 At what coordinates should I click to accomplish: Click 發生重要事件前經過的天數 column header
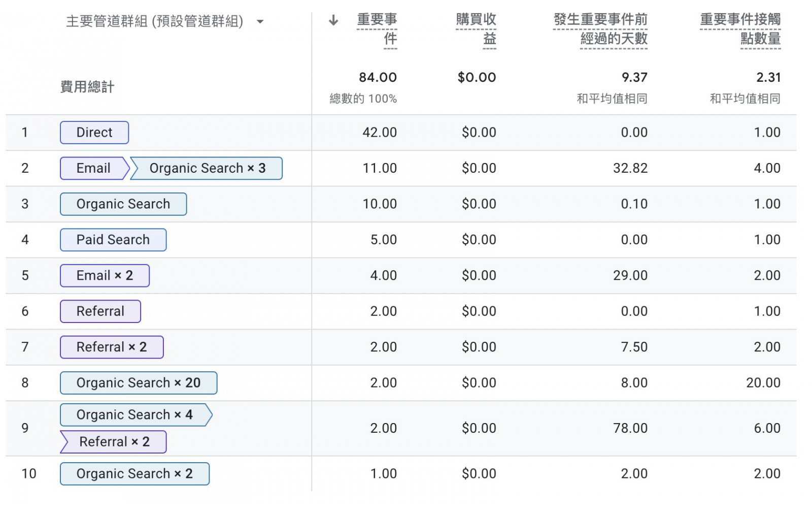[x=600, y=29]
